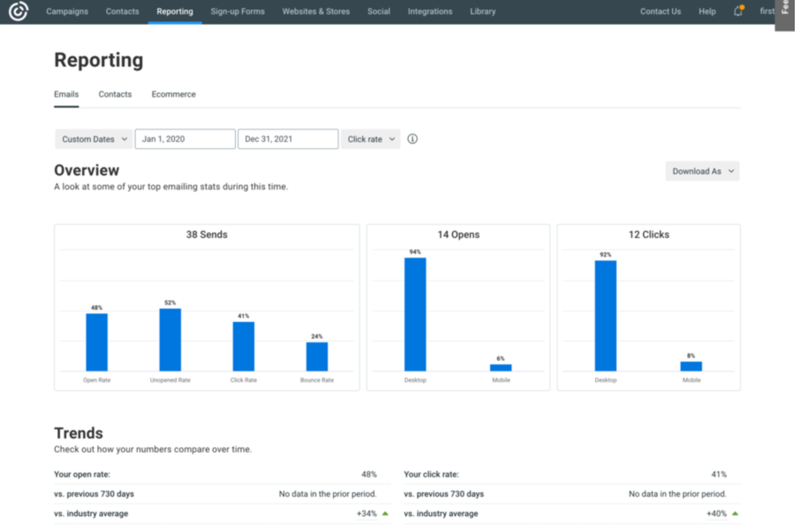Switch to the Ecommerce tab
Screen dimensions: 798x532
173,94
